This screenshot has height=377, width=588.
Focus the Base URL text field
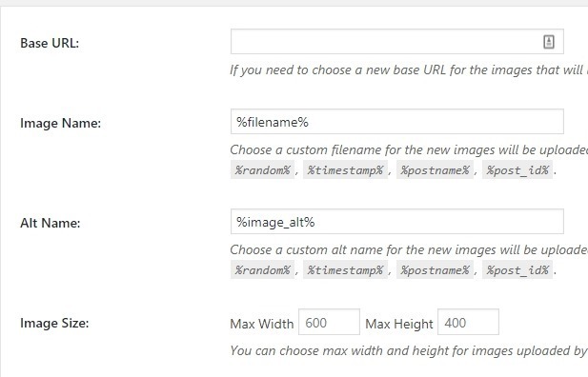[x=397, y=41]
